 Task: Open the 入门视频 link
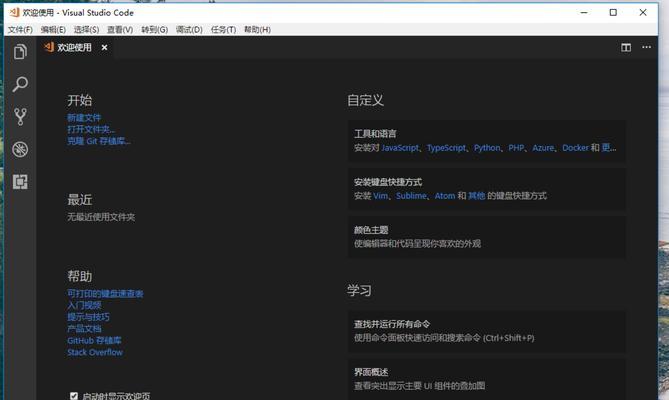tap(84, 305)
